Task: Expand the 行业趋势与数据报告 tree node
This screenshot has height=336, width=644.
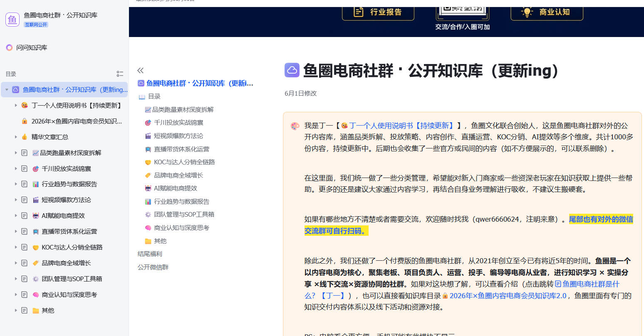Action: click(16, 184)
